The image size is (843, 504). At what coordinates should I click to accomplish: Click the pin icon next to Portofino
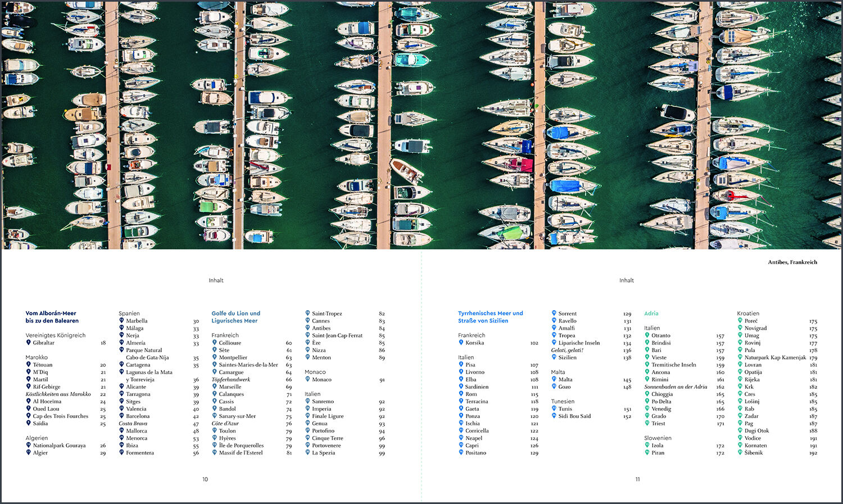[307, 430]
